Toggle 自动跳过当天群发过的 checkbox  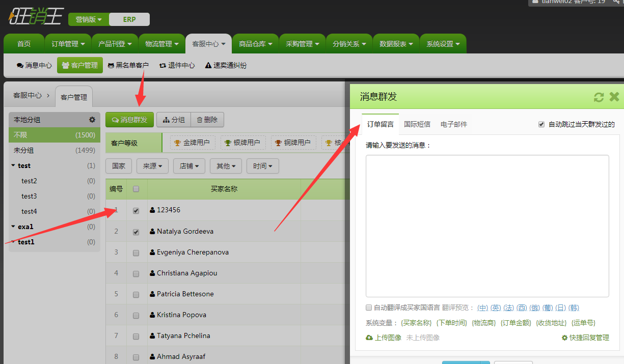pyautogui.click(x=541, y=124)
